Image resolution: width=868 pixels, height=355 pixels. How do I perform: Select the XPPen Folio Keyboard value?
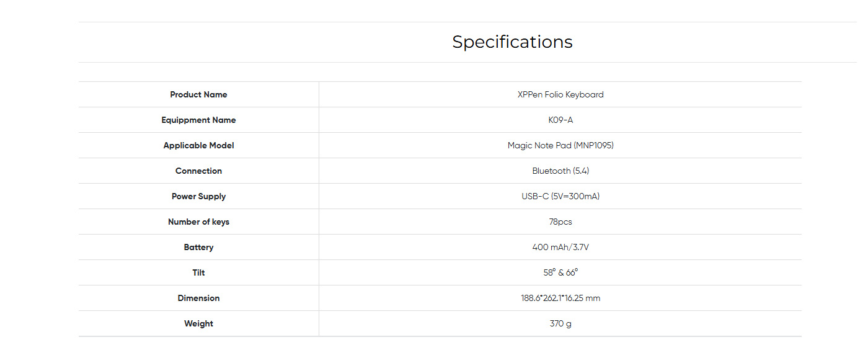(x=560, y=95)
